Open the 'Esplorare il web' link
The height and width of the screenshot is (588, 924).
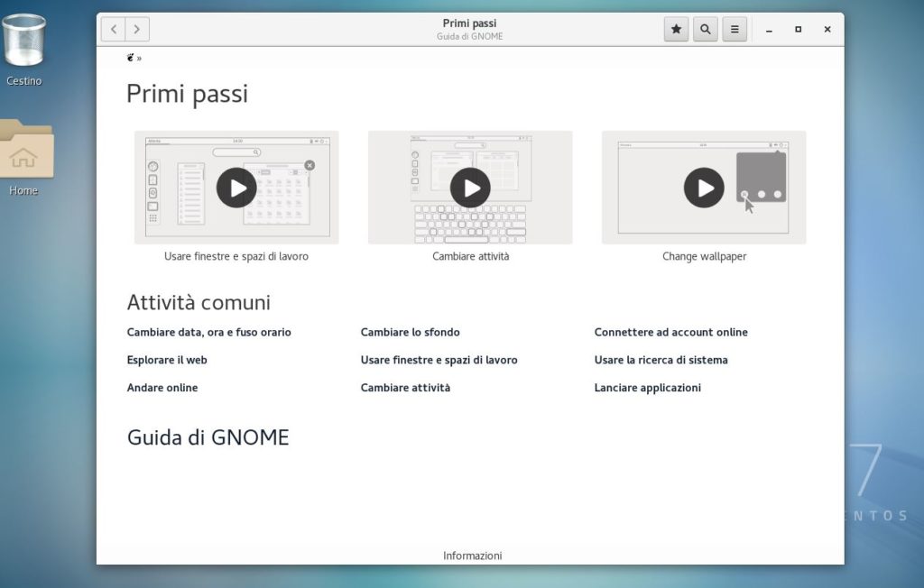tap(167, 360)
